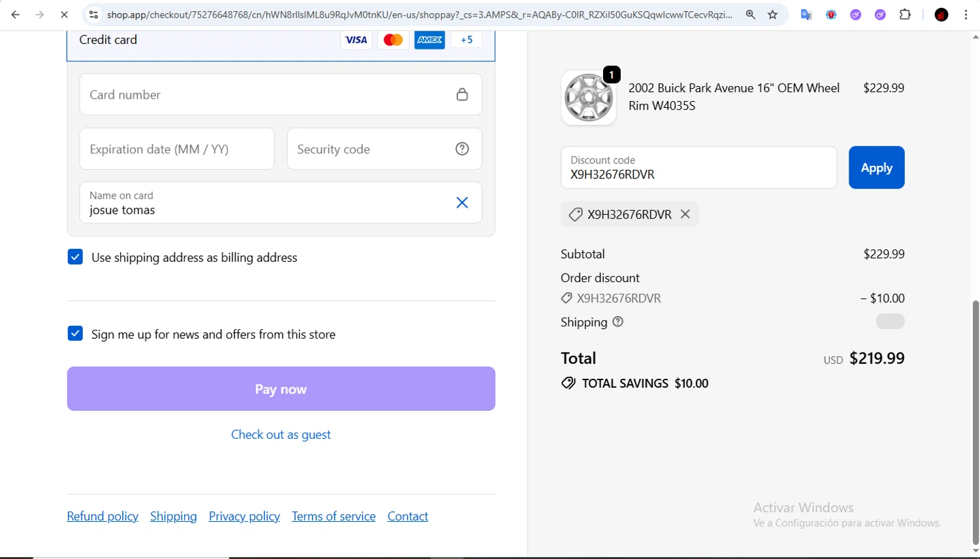Click the browser forward arrow
The image size is (980, 559).
[x=40, y=14]
